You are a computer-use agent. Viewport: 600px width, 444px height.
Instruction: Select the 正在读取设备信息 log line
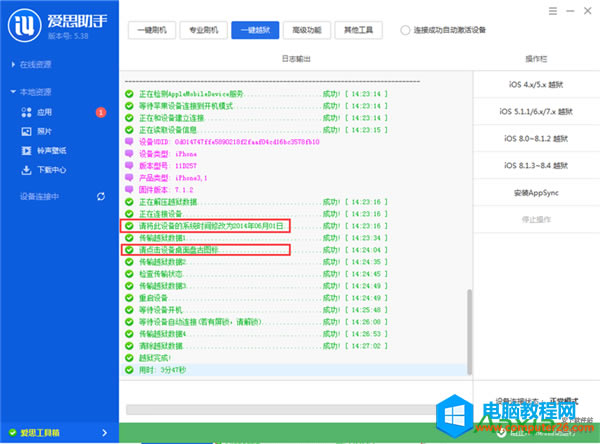(x=256, y=130)
